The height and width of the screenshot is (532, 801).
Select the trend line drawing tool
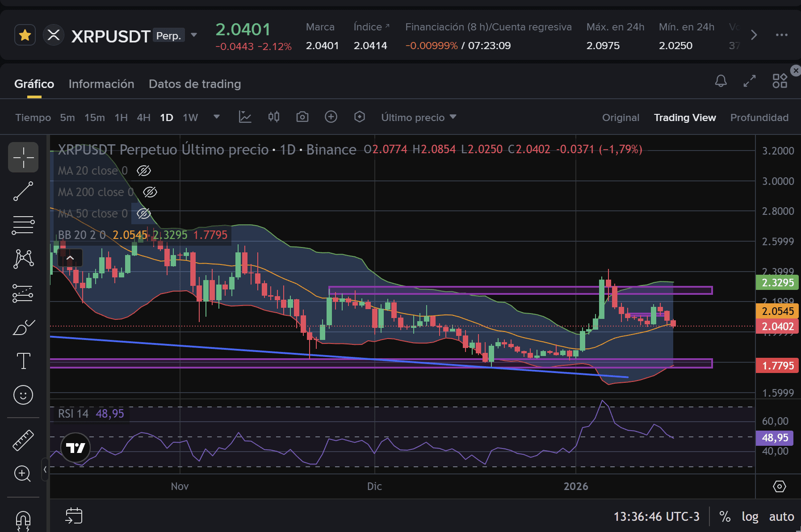[23, 191]
